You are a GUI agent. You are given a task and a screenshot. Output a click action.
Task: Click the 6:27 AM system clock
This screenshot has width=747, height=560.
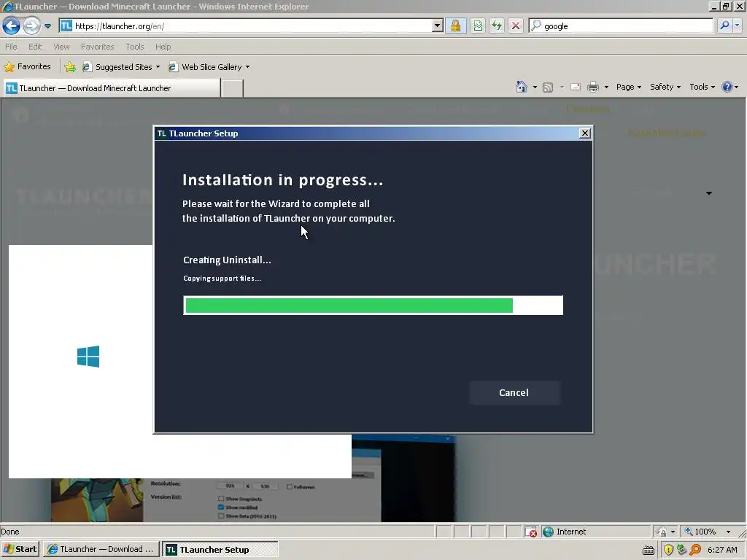click(722, 550)
